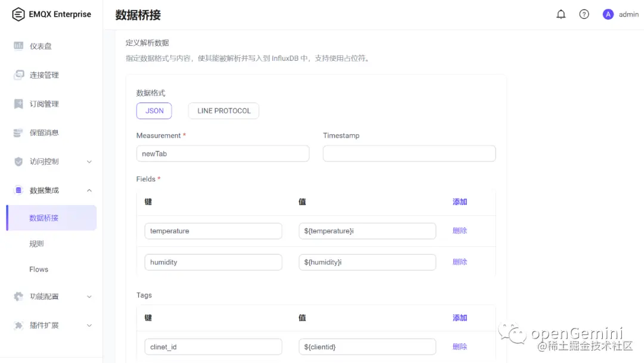This screenshot has width=644, height=363.
Task: Switch to the Flows page
Action: [x=38, y=269]
